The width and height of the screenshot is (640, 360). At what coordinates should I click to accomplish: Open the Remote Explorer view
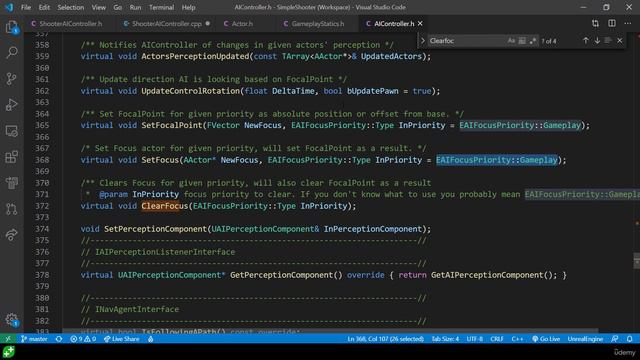coord(12,131)
